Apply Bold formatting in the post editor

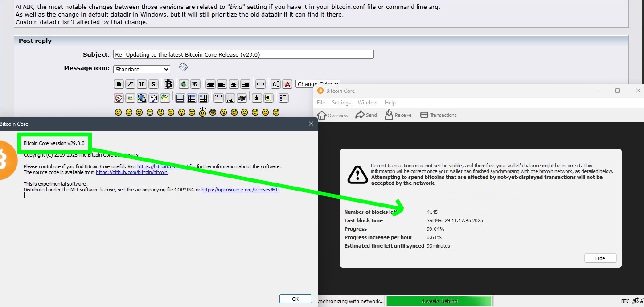pyautogui.click(x=119, y=84)
